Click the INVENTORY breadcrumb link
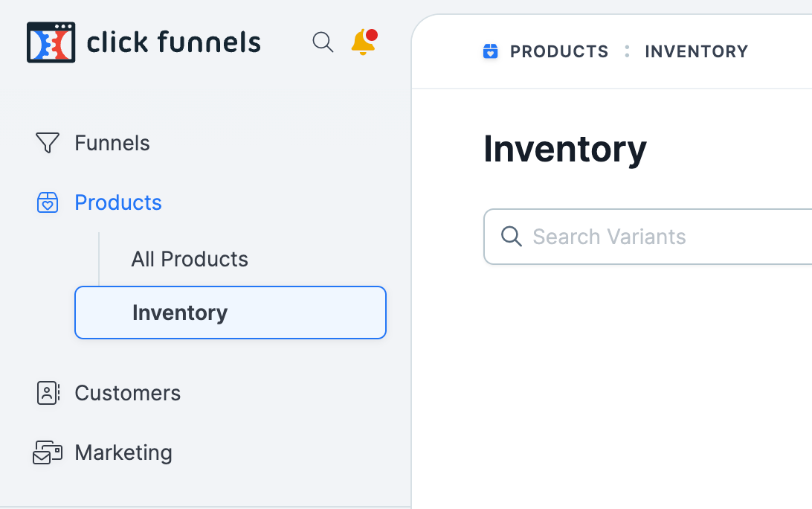The width and height of the screenshot is (812, 509). tap(697, 51)
